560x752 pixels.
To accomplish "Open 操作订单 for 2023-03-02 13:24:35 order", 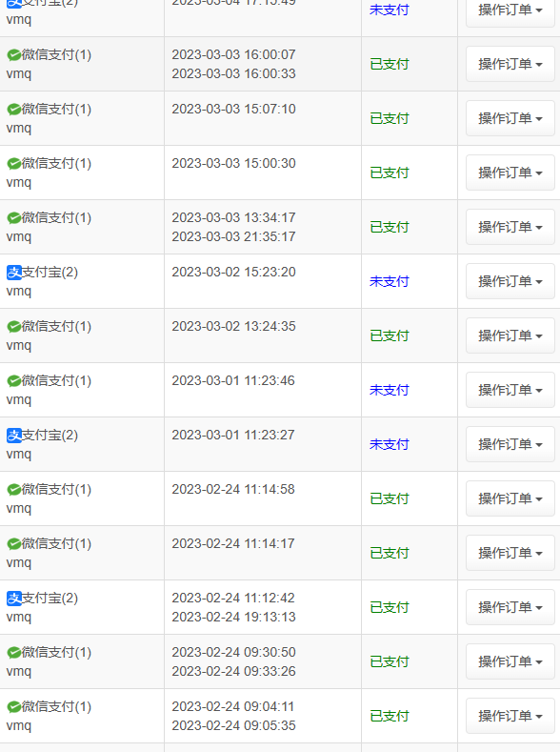I will 510,335.
